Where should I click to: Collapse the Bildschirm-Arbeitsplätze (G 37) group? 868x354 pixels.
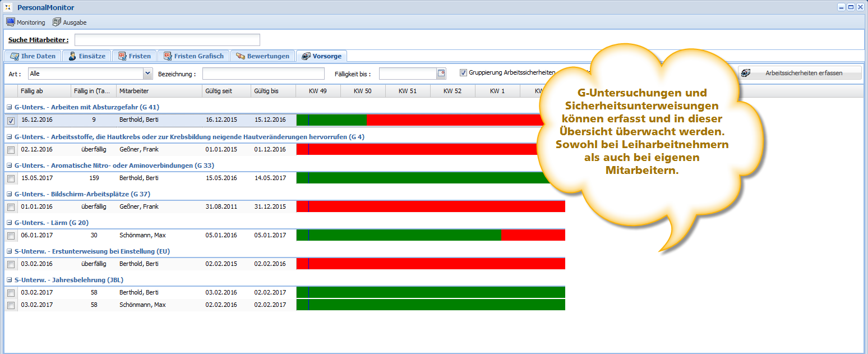tap(9, 194)
